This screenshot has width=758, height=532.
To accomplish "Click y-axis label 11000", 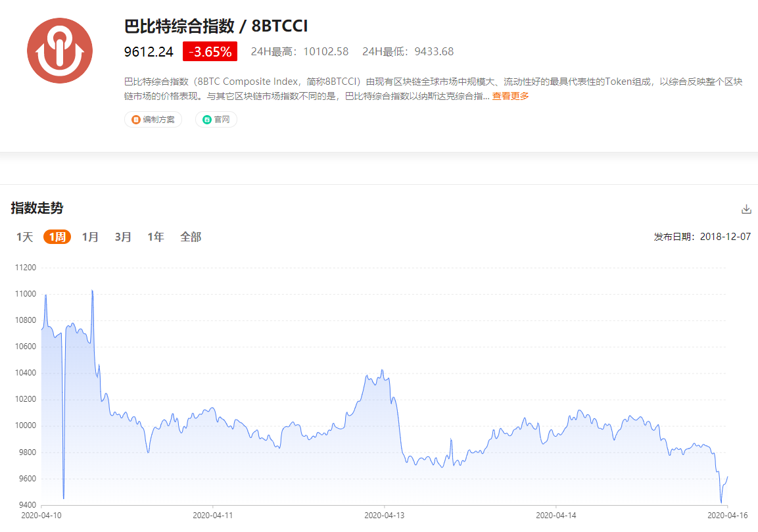I will (26, 294).
